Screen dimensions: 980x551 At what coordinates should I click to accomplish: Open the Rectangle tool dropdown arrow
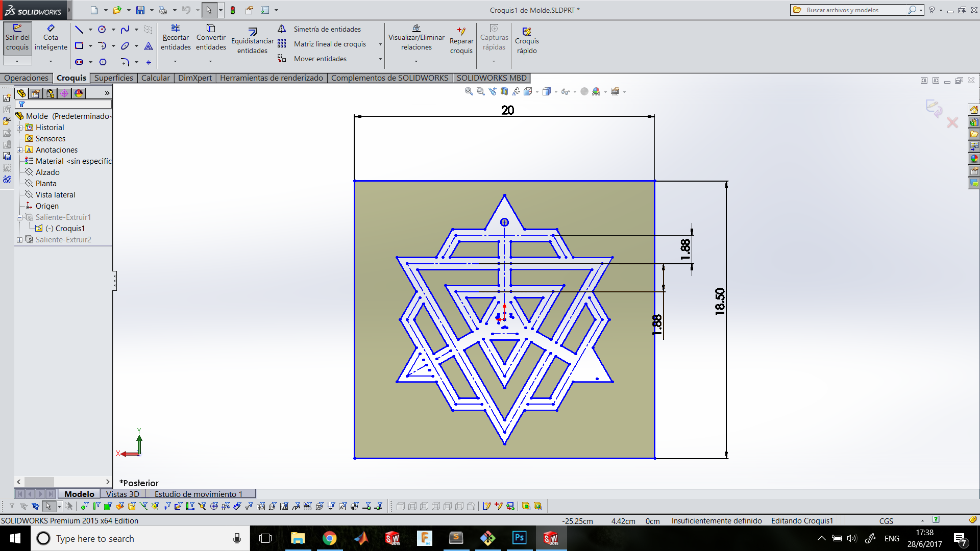[90, 46]
